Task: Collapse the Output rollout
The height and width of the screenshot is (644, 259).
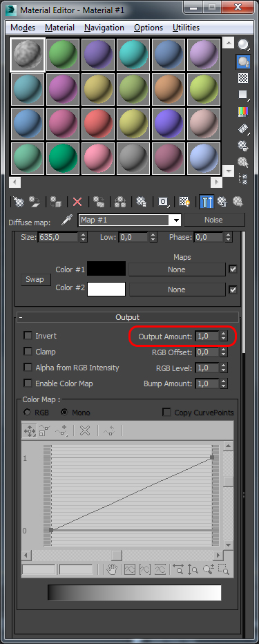Action: 128,317
